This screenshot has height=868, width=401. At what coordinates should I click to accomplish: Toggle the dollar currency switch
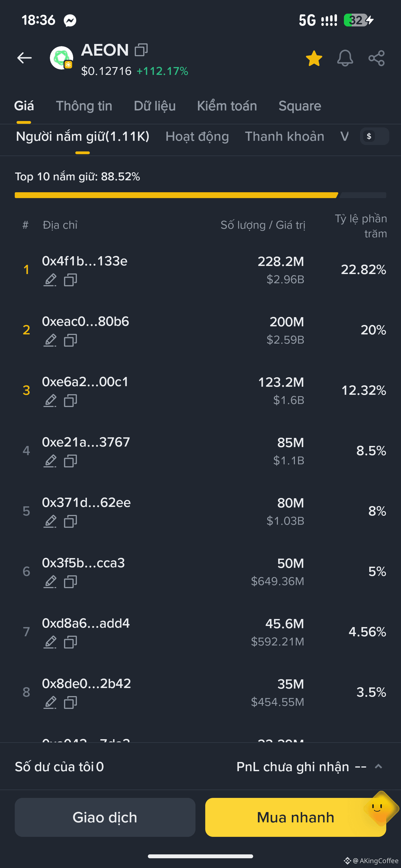[374, 136]
